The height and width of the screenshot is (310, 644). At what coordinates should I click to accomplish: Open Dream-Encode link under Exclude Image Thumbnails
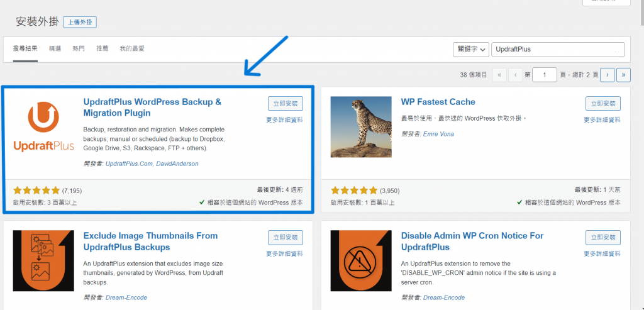pyautogui.click(x=126, y=297)
